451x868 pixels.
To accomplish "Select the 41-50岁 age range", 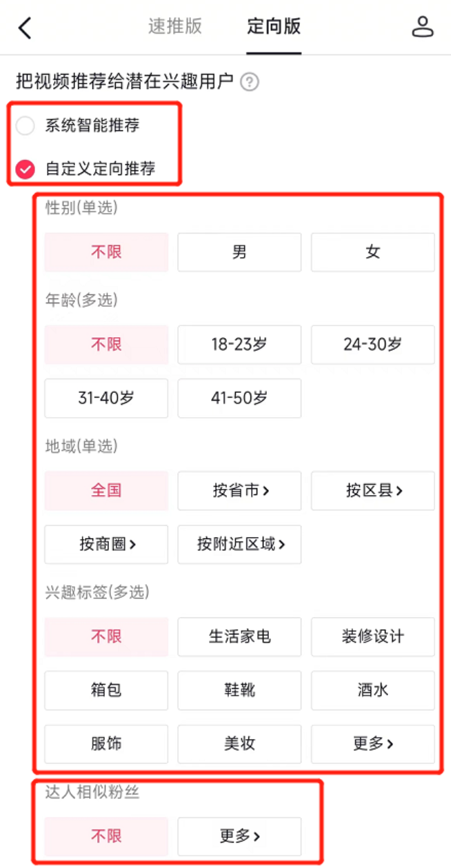I will point(239,398).
